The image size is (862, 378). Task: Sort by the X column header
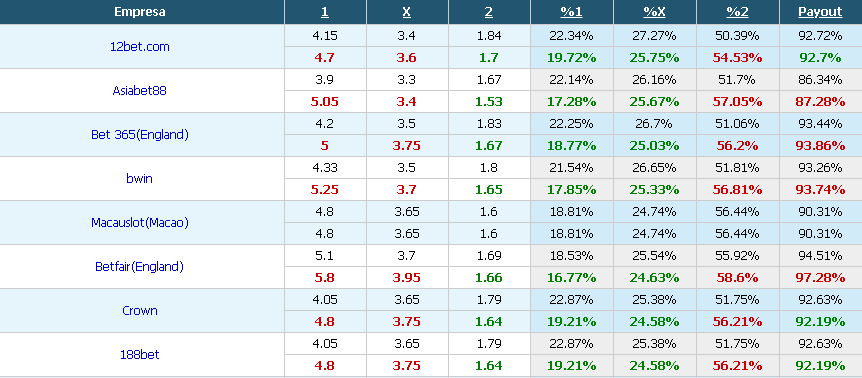407,12
